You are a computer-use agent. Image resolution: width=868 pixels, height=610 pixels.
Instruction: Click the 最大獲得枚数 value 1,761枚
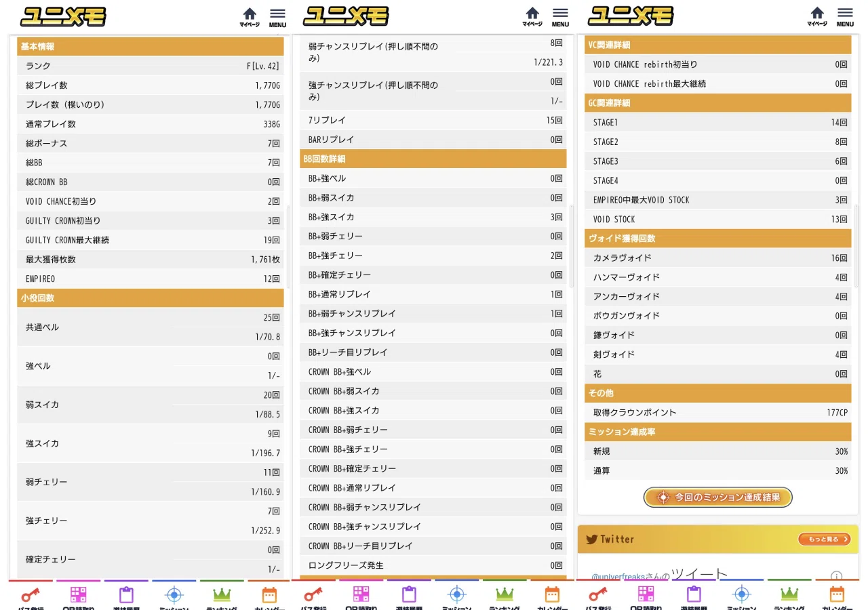265,260
